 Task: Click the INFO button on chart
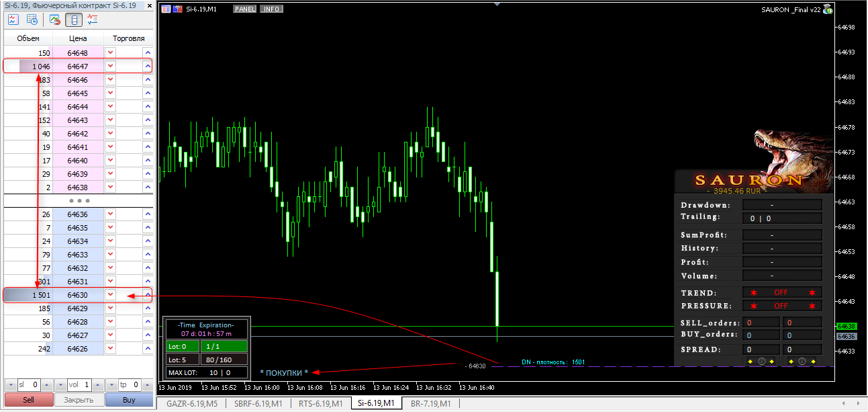pos(271,9)
